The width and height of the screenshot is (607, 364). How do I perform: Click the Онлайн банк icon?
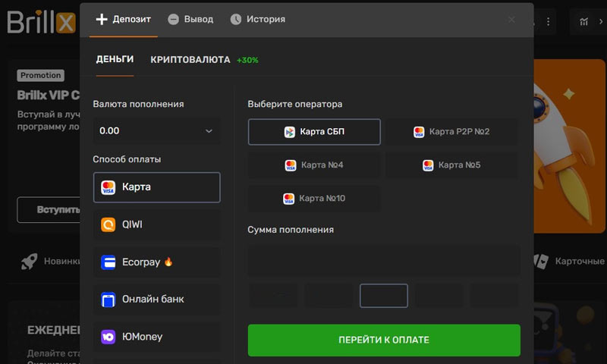point(108,300)
